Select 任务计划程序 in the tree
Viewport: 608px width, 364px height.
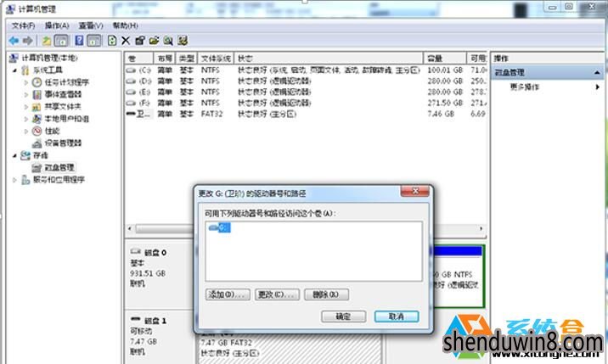67,82
